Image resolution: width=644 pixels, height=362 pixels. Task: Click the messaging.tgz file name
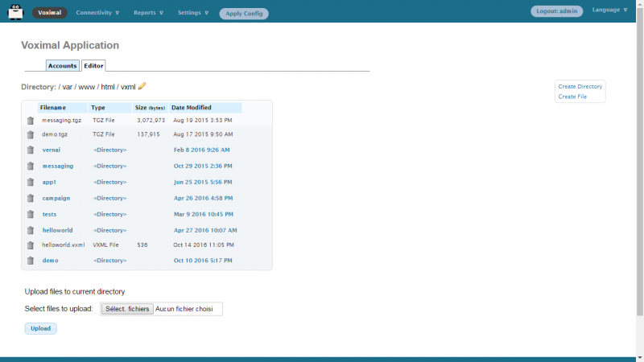[62, 120]
